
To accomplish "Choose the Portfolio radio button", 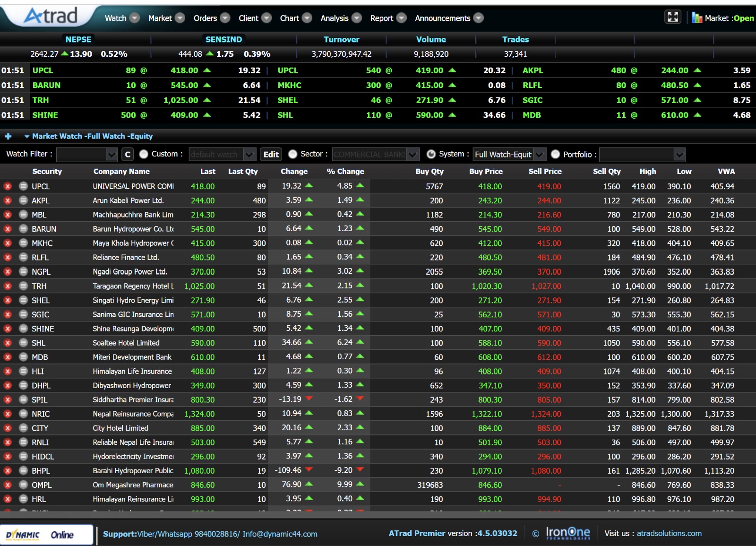I will tap(556, 154).
